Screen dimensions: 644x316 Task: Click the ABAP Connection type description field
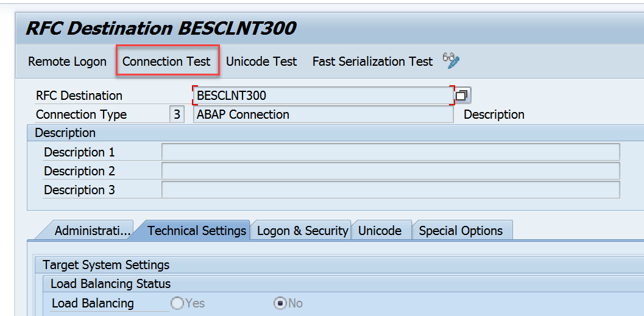[x=323, y=114]
